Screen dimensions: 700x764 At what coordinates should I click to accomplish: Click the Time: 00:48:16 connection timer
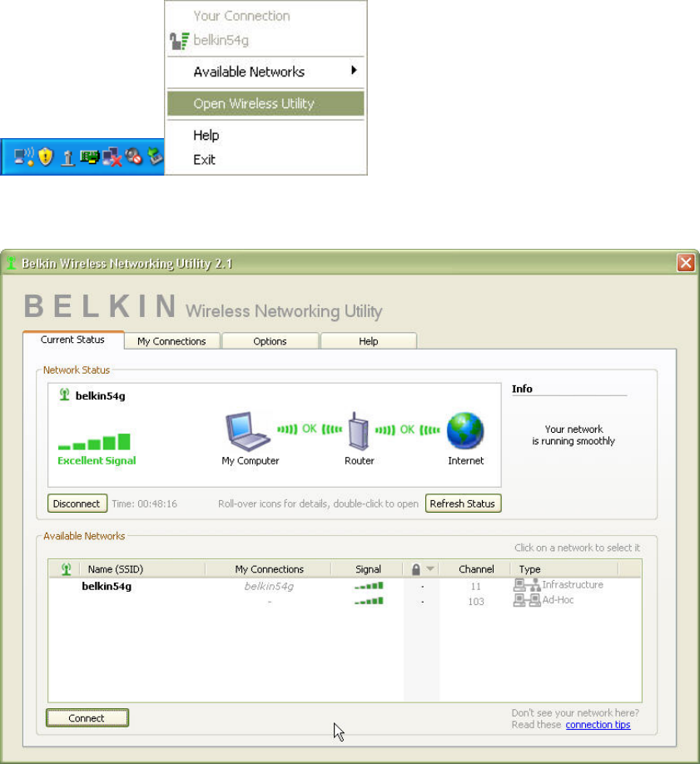(144, 504)
